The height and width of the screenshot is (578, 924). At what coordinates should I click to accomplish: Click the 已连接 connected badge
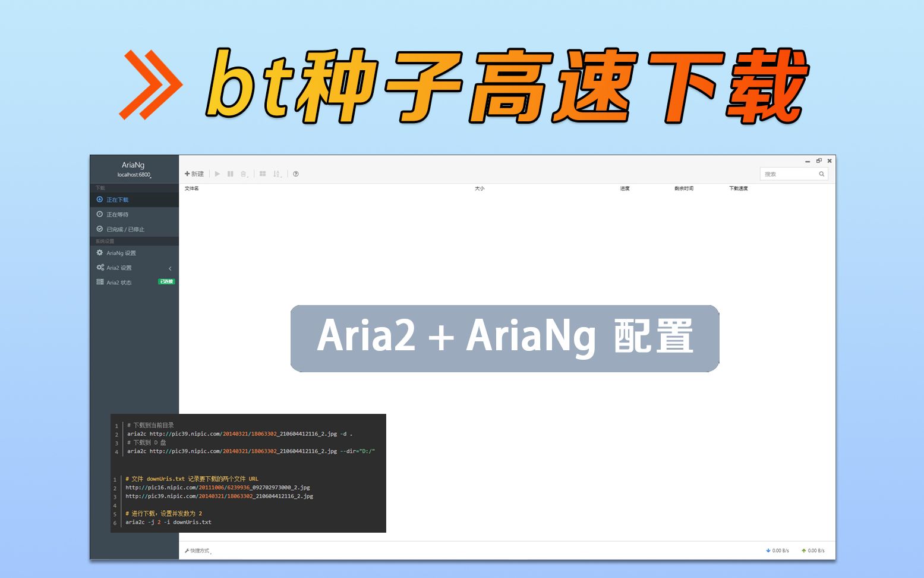tap(166, 282)
